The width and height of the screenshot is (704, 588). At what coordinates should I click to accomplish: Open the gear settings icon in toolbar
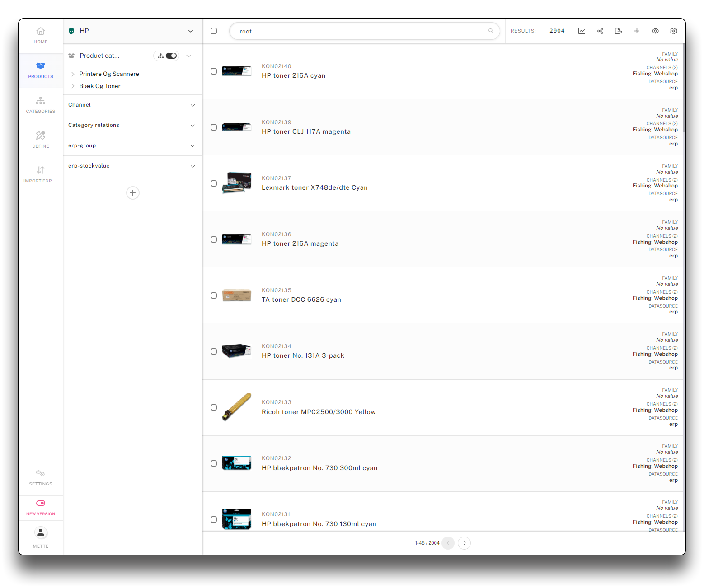click(x=674, y=31)
